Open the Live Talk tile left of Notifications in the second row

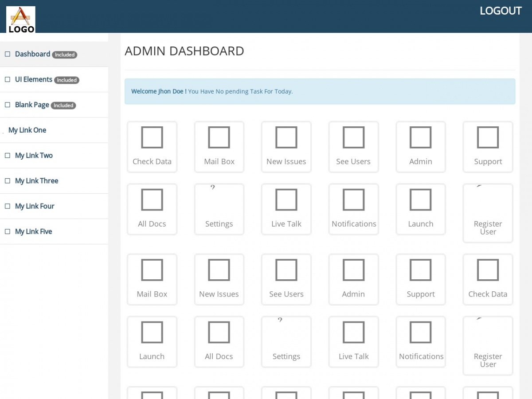(286, 209)
